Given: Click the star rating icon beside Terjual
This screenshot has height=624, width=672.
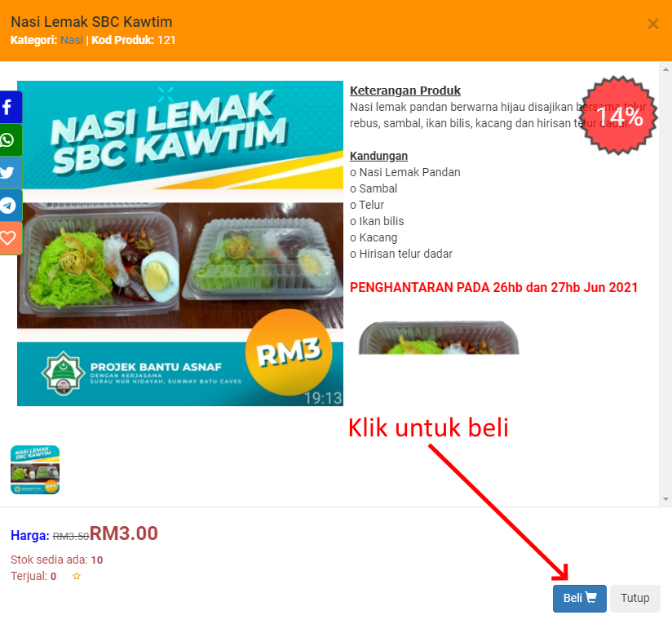Looking at the screenshot, I should click(77, 576).
